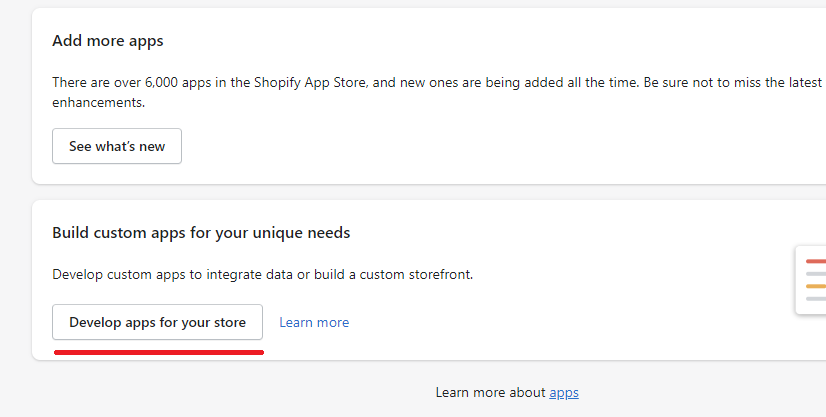Click the 6,000 apps description paragraph

[437, 92]
